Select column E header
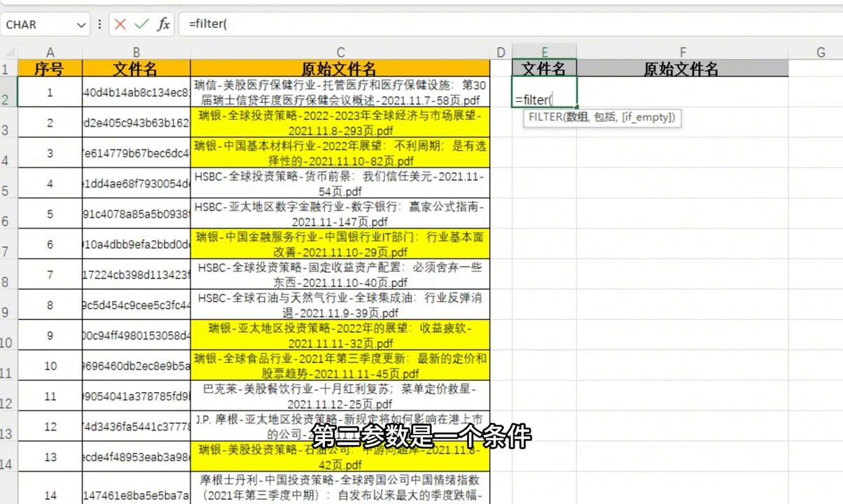The height and width of the screenshot is (504, 843). (544, 52)
